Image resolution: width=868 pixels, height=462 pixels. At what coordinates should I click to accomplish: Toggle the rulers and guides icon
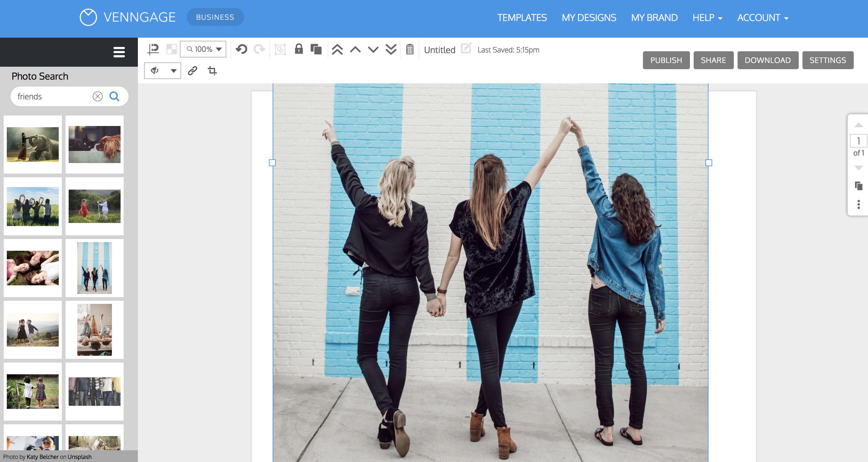coord(153,49)
